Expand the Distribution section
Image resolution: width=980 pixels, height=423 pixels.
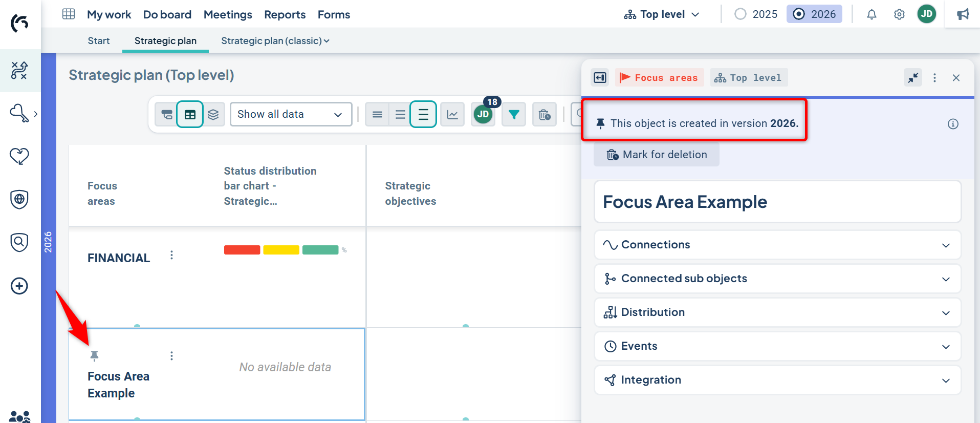pyautogui.click(x=777, y=312)
